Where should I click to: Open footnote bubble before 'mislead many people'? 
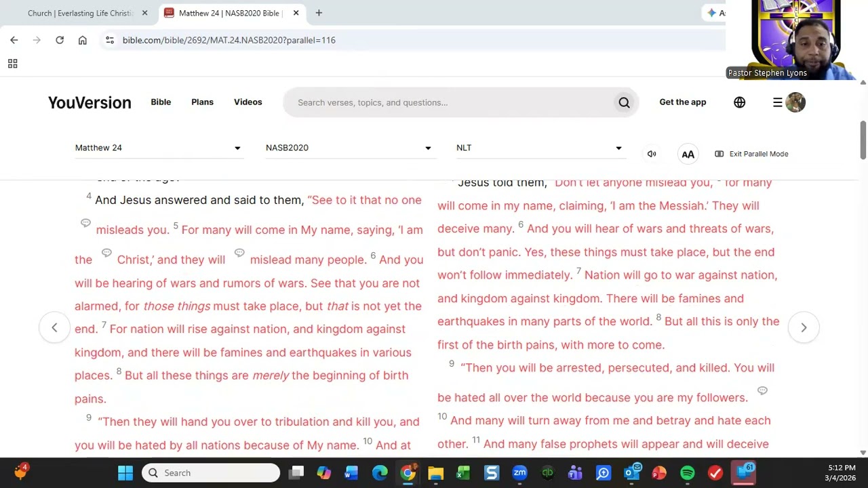click(x=239, y=253)
